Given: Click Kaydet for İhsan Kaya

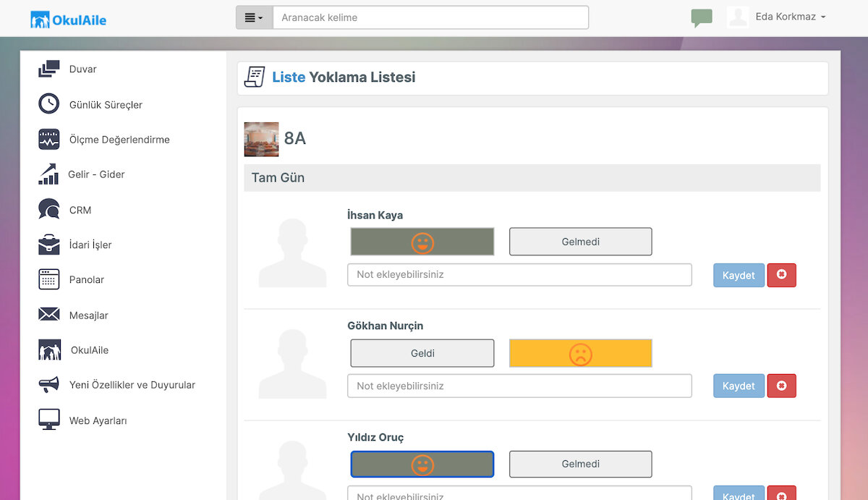Looking at the screenshot, I should [739, 275].
